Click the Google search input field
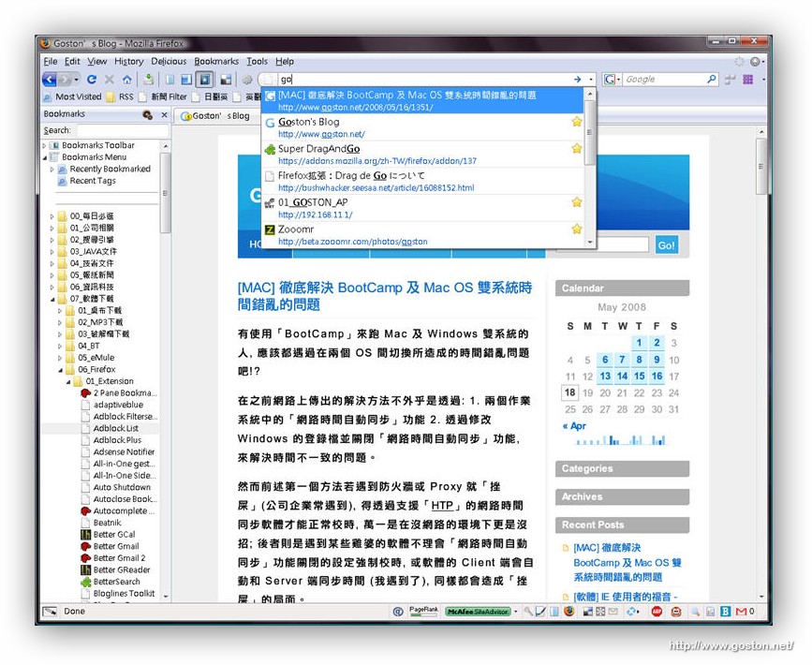This screenshot has width=812, height=665. [x=664, y=80]
